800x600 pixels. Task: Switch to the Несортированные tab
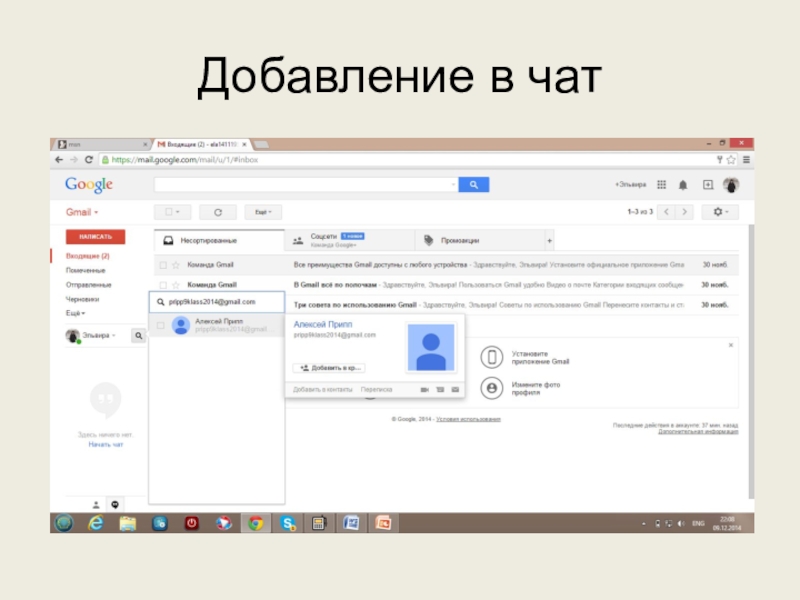tap(219, 240)
